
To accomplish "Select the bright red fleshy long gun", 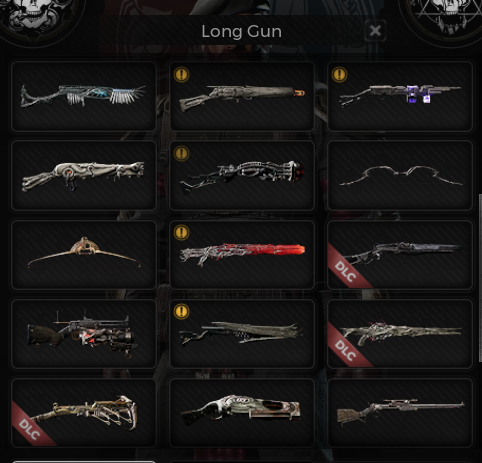I will (242, 255).
